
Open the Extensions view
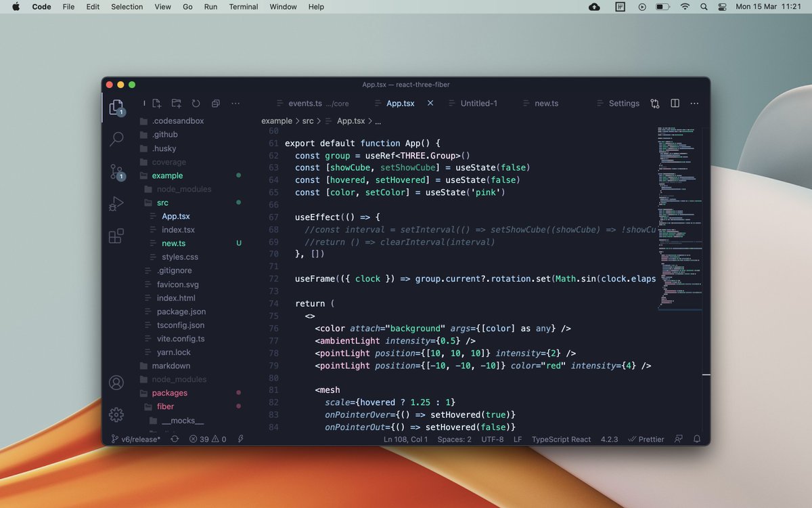tap(116, 236)
